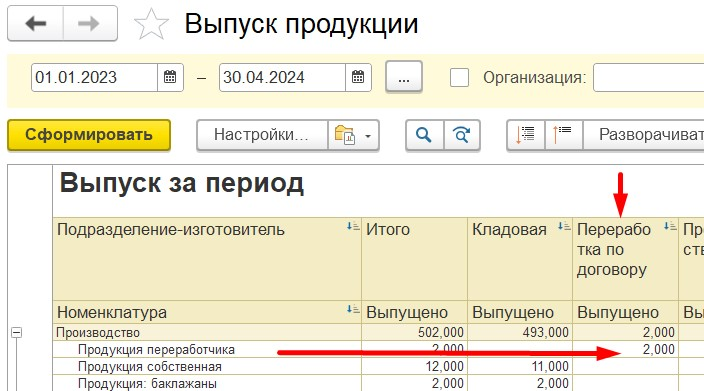Collapse all groups icon with down arrow

526,135
